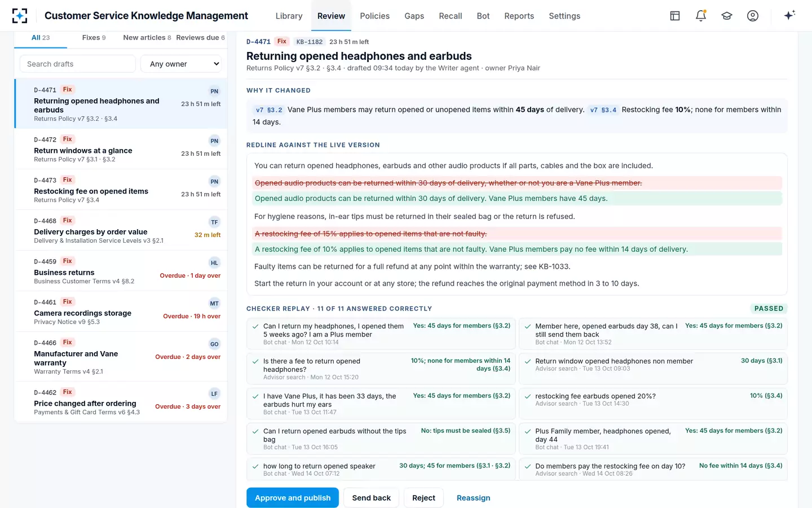Screen dimensions: 812x508
Task: Show All 23 drafts
Action: (x=41, y=38)
